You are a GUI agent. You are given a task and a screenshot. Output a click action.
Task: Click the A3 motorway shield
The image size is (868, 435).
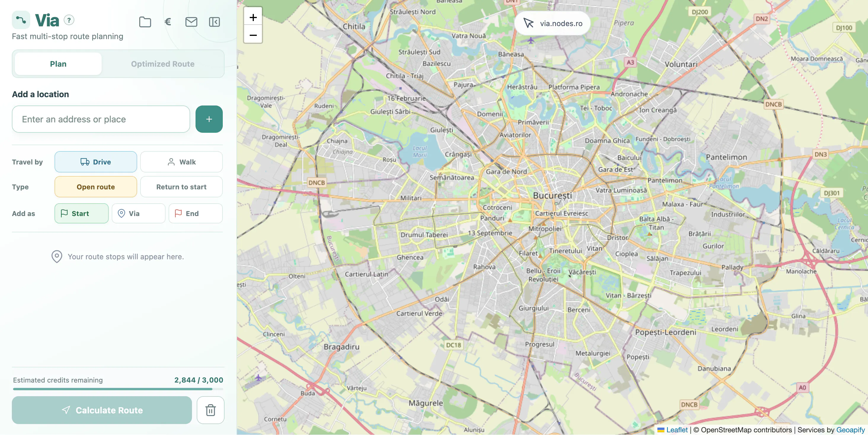[630, 62]
